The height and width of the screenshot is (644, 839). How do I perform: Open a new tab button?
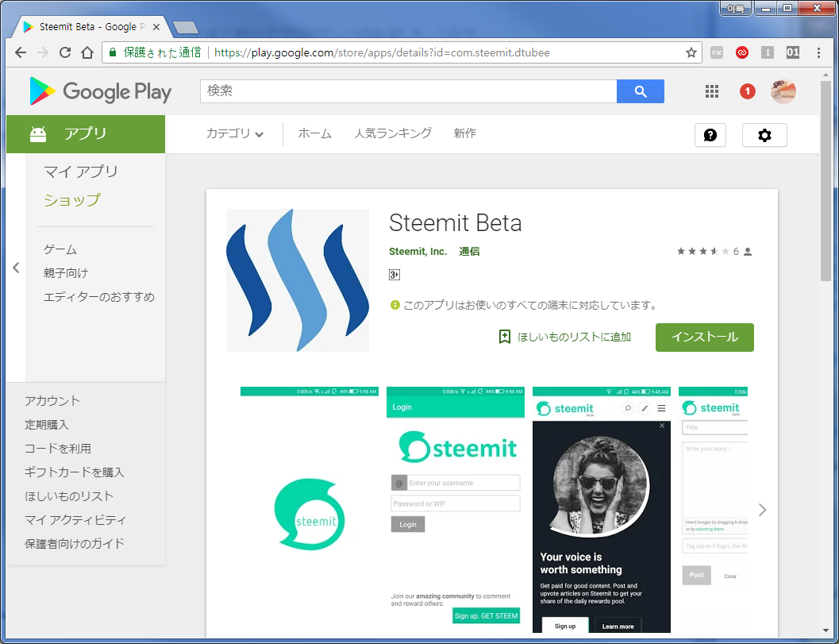186,27
